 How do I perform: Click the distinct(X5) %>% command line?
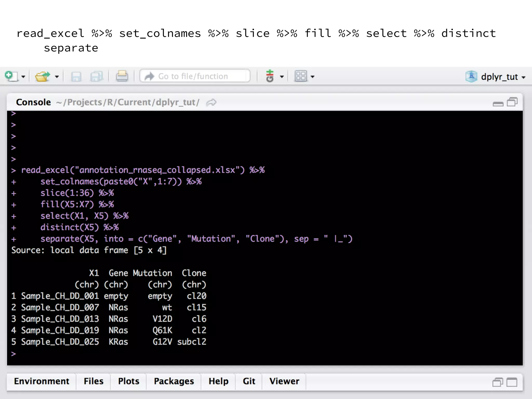pos(65,228)
